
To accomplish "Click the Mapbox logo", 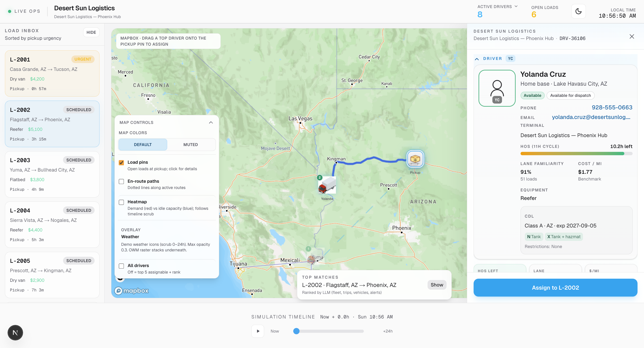I will tap(131, 291).
